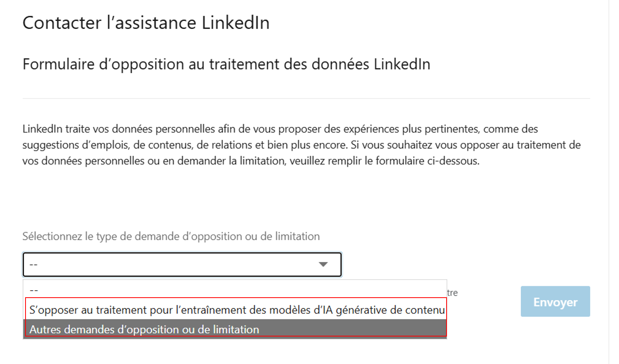
Task: Click the word "Contacter" in the title
Action: (x=62, y=23)
